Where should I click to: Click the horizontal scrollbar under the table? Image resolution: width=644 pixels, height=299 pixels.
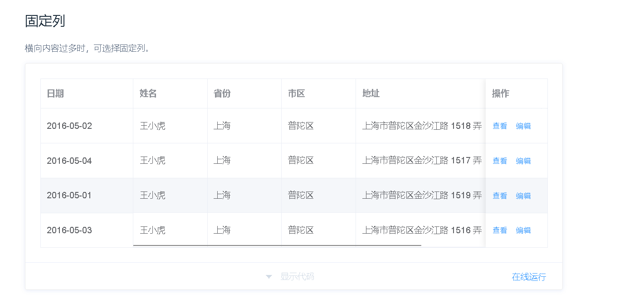[x=277, y=246]
